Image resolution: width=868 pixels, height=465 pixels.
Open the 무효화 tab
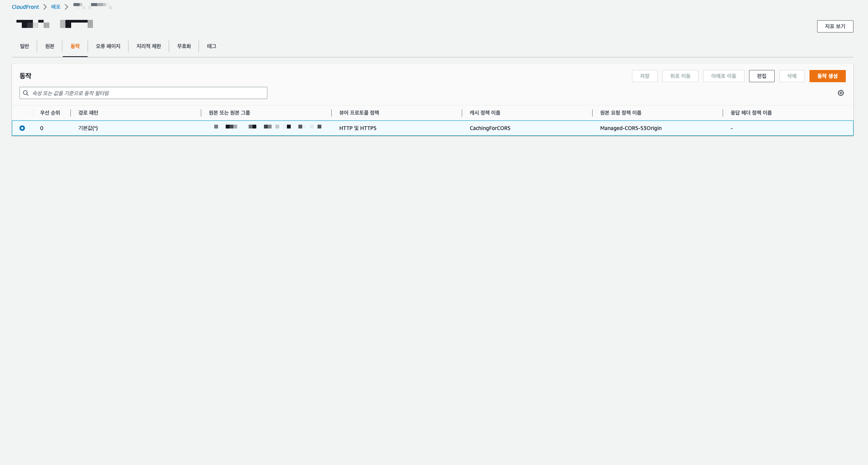(x=184, y=46)
